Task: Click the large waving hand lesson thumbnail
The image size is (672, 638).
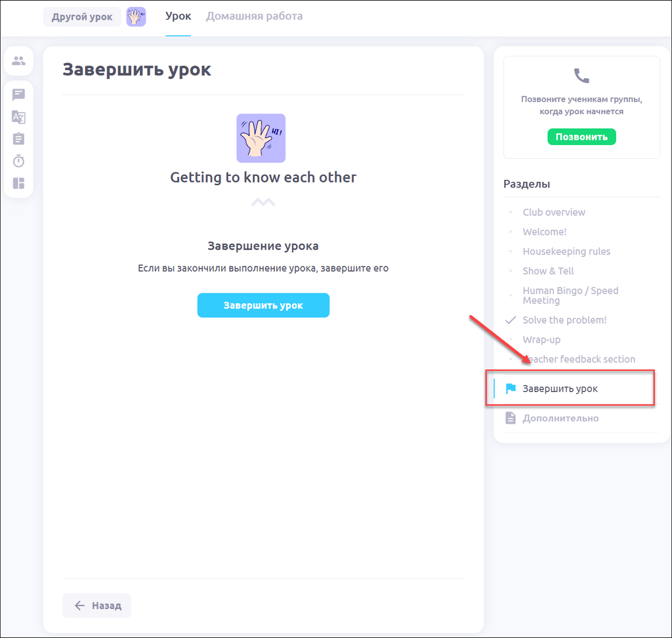Action: click(x=261, y=138)
